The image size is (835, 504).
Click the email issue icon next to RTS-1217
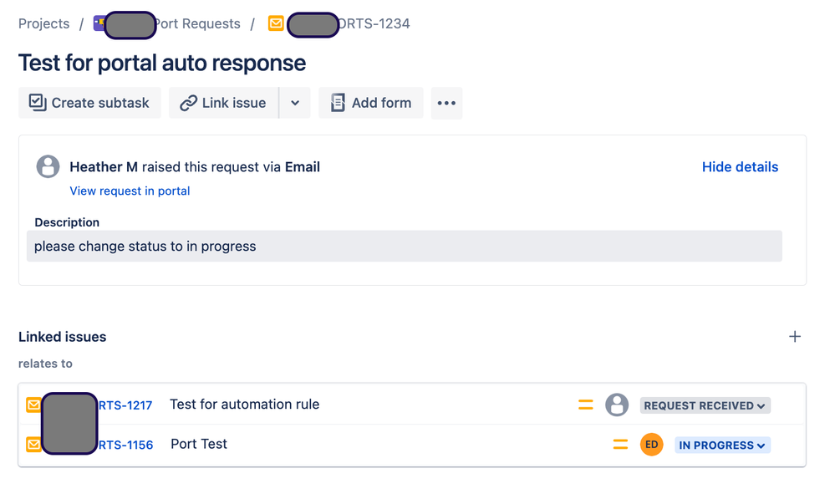tap(33, 405)
